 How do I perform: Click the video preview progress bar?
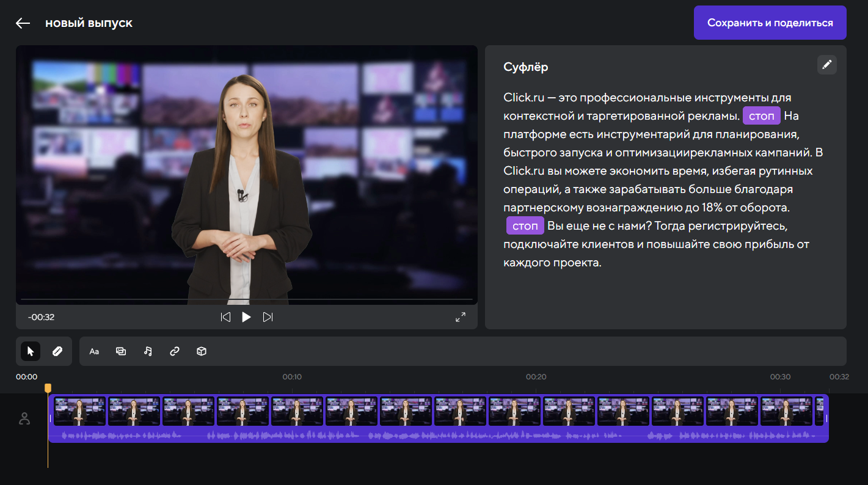(x=247, y=299)
